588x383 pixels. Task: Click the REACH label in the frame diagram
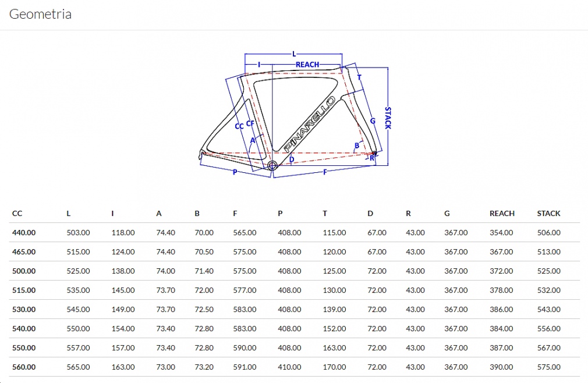tap(307, 65)
